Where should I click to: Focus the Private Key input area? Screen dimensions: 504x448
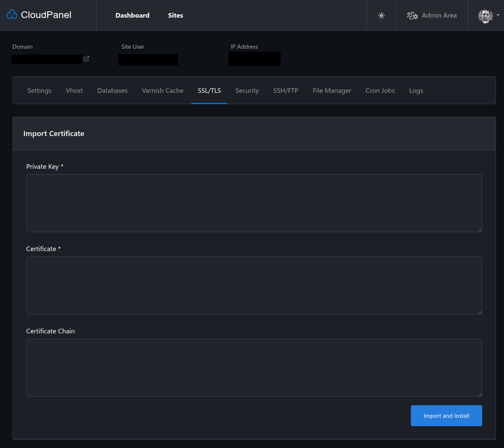click(254, 203)
